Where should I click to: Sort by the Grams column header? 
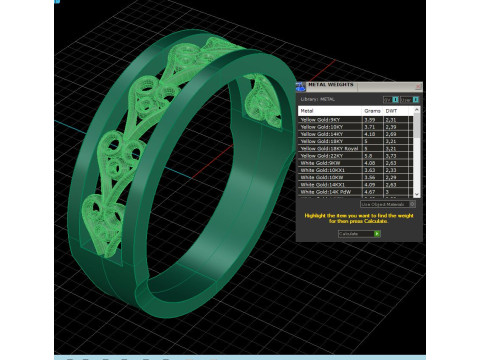372,111
